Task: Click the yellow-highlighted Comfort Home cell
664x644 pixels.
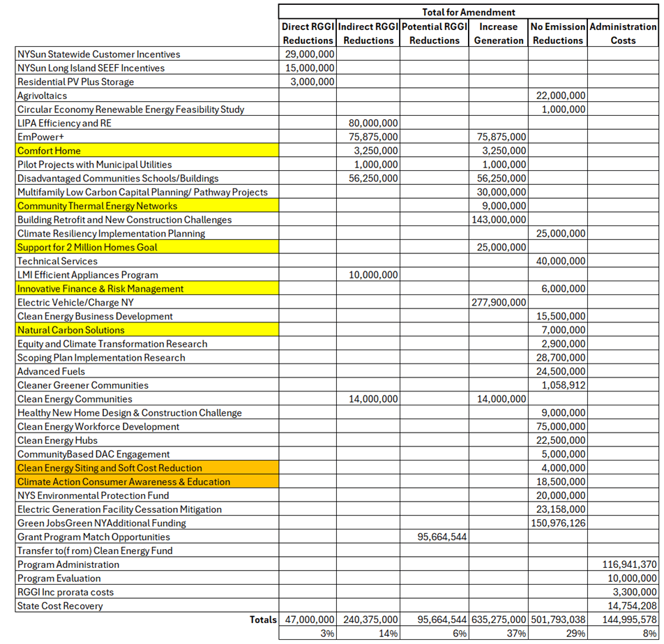Action: 49,151
